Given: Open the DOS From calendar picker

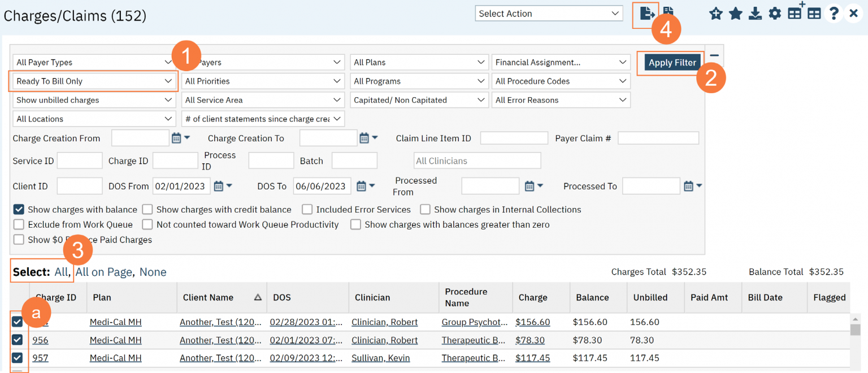Looking at the screenshot, I should pos(219,186).
